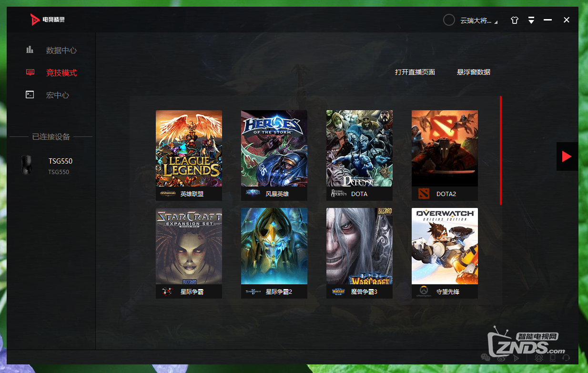Screen dimensions: 588x373
Task: Click the bar chart icon beside 数据中心
Action: (x=30, y=50)
